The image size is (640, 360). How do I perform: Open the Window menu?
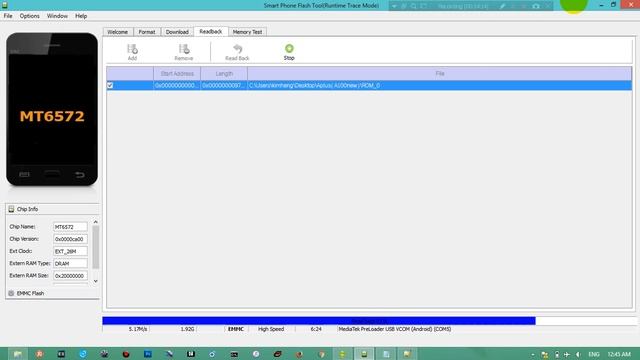coord(57,16)
